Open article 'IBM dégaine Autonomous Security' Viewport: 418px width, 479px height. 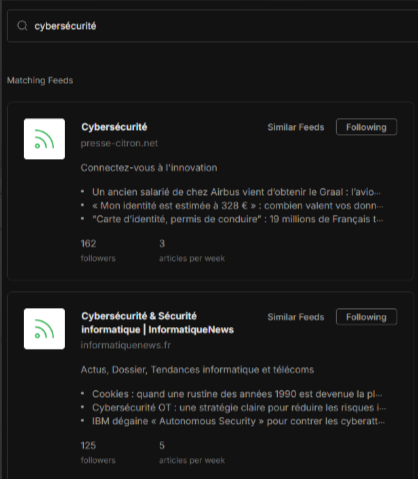[238, 421]
